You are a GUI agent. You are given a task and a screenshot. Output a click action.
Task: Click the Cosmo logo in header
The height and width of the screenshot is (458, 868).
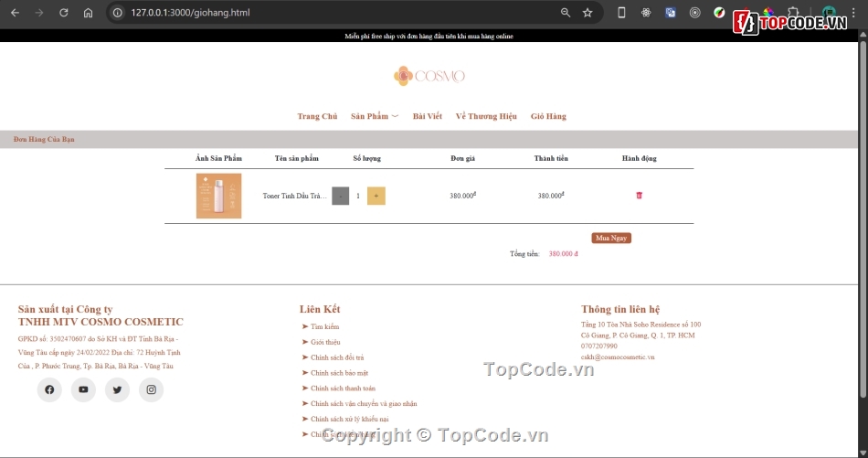click(x=429, y=76)
